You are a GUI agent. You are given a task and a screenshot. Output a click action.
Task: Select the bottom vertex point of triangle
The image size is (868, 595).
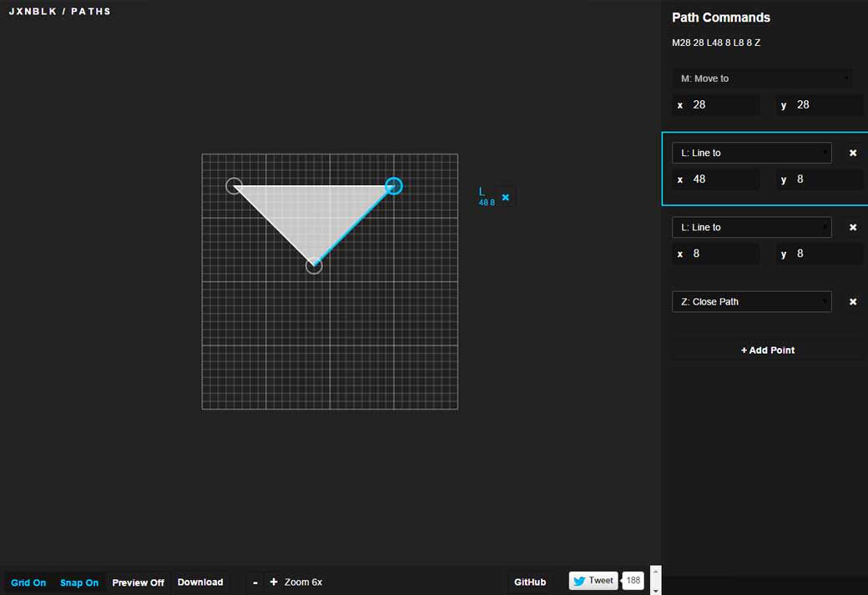coord(314,265)
